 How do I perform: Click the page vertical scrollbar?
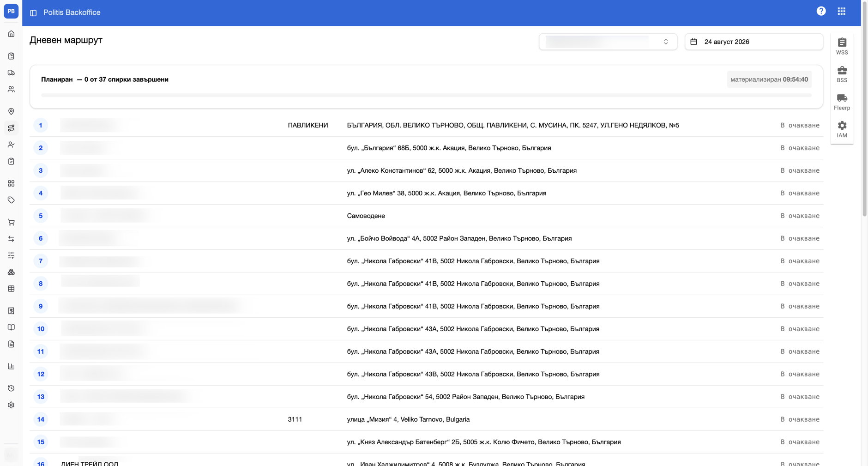(864, 109)
